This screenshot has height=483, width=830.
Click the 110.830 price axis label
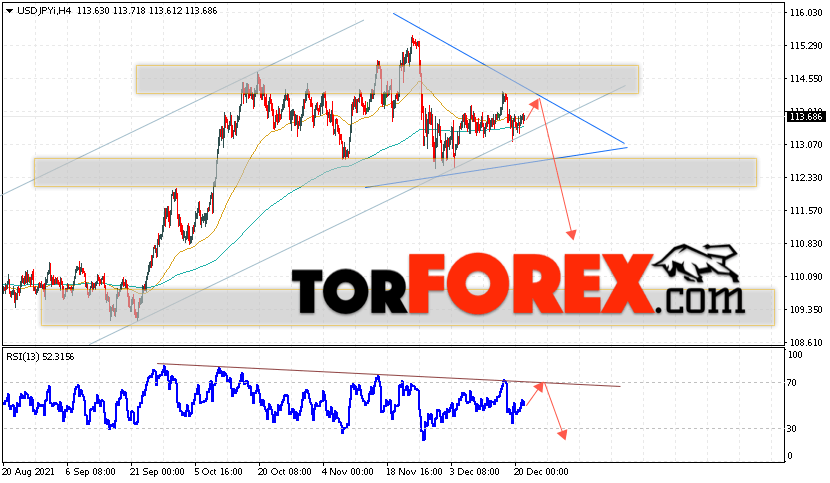(x=806, y=244)
